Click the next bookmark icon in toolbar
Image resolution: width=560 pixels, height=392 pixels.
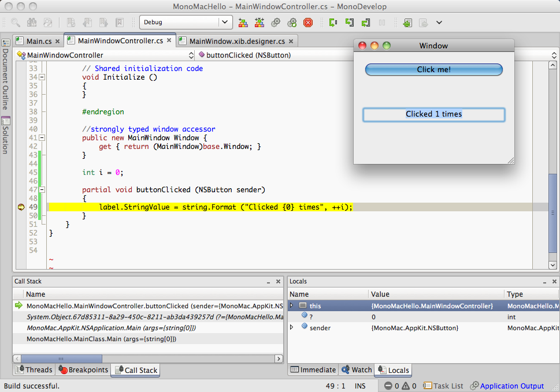(x=103, y=23)
